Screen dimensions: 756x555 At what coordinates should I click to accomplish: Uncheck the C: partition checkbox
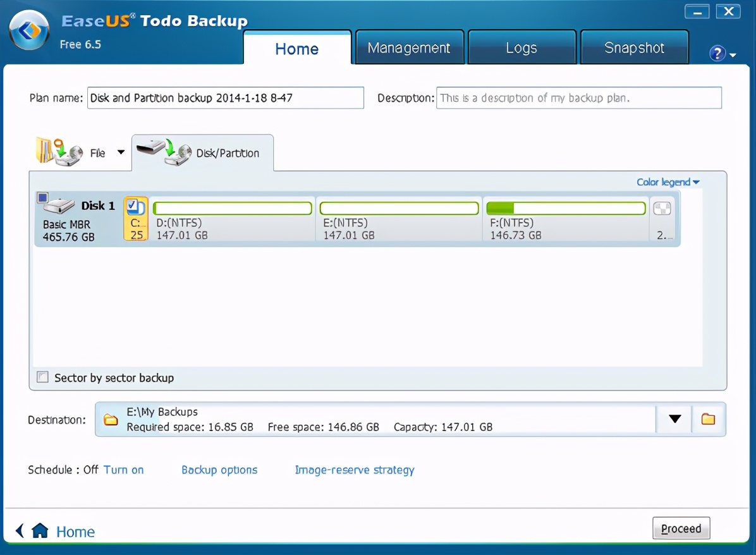(x=131, y=205)
